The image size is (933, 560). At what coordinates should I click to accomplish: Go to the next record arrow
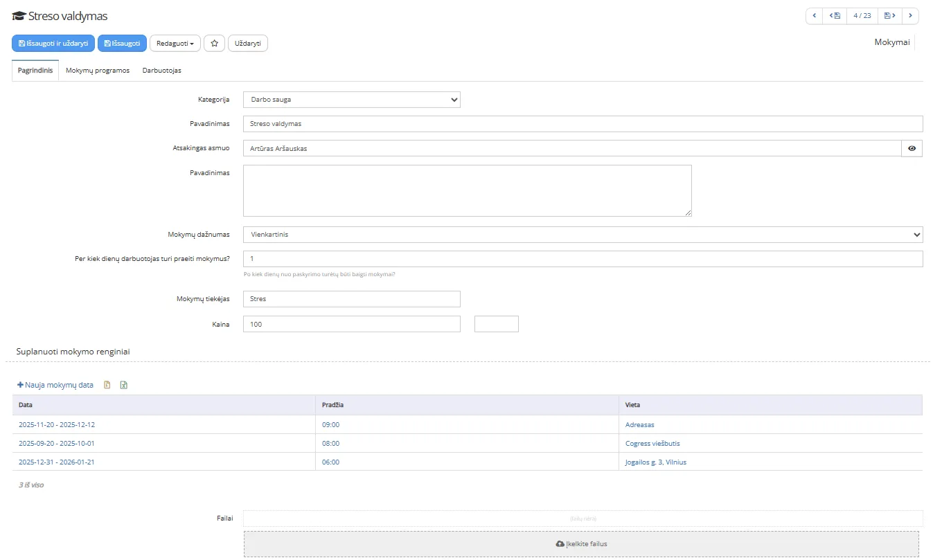coord(910,15)
